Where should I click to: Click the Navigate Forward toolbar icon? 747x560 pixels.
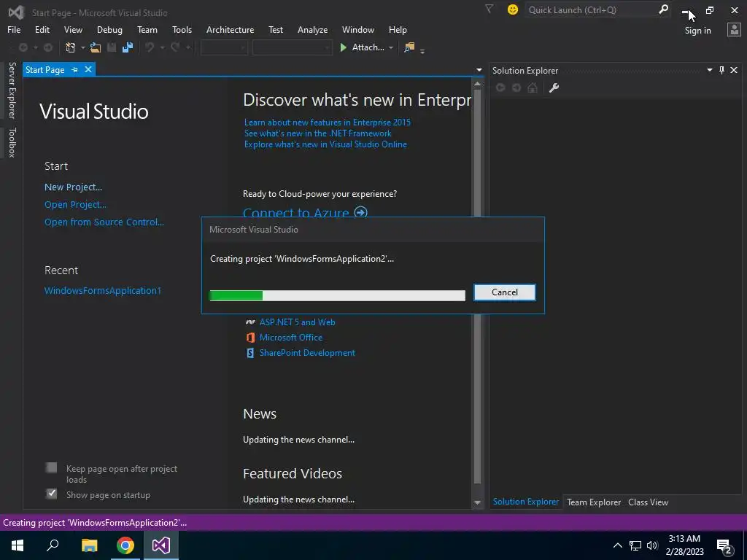[48, 47]
